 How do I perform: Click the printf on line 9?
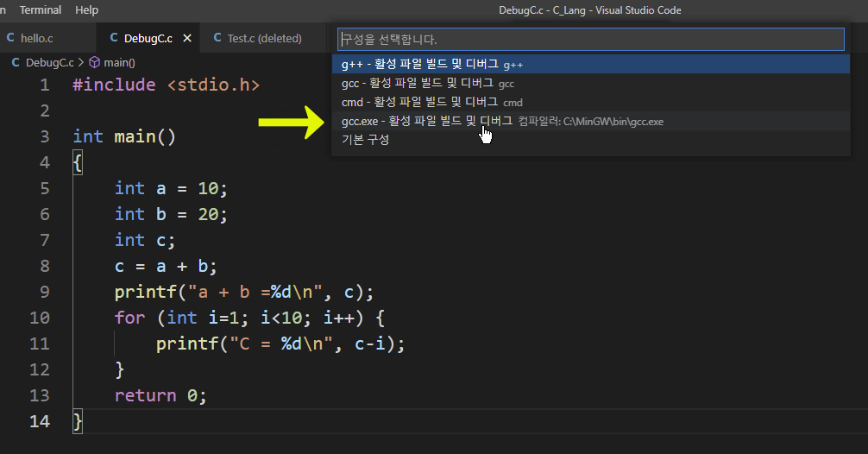tap(145, 292)
